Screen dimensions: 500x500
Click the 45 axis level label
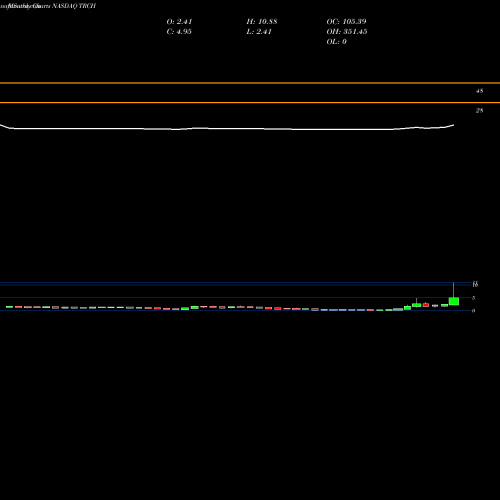(479, 91)
